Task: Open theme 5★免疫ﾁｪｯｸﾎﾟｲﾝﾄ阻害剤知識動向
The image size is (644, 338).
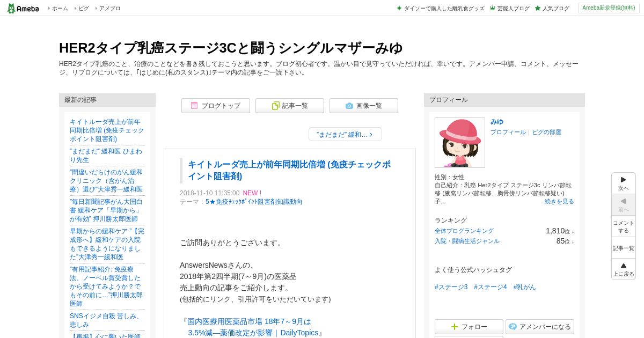Action: (x=254, y=202)
